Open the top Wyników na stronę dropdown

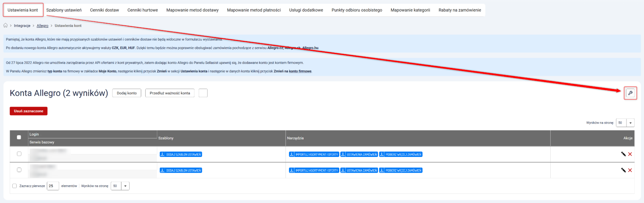tap(630, 123)
